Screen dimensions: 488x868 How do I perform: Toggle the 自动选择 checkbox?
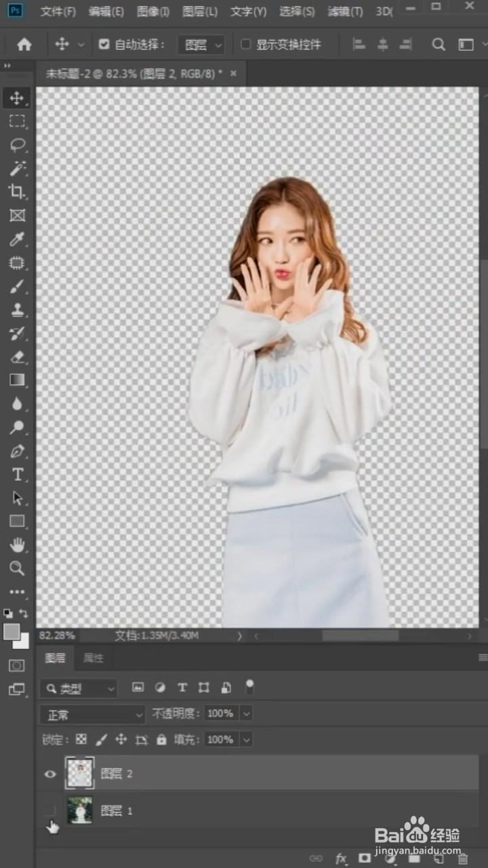[104, 45]
